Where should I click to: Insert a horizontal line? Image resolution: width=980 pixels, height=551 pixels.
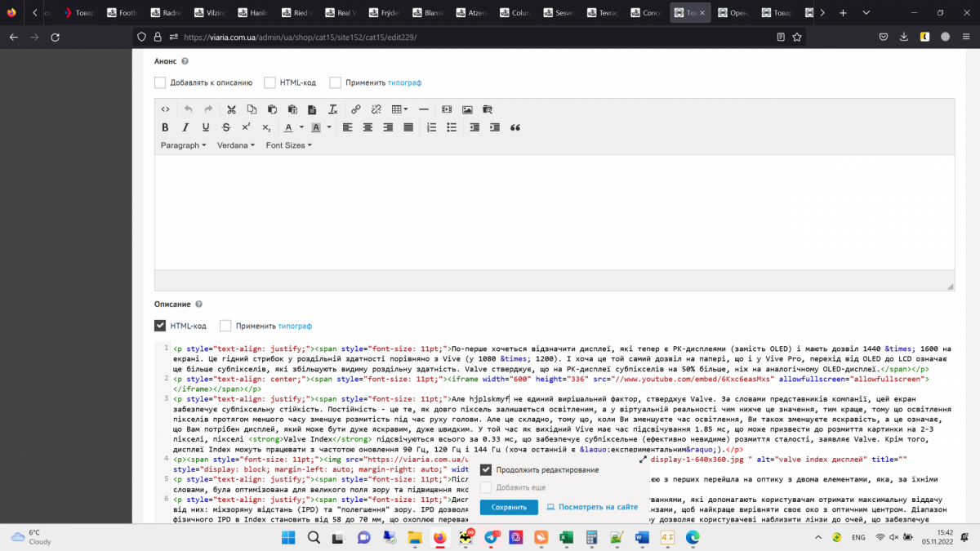point(424,109)
